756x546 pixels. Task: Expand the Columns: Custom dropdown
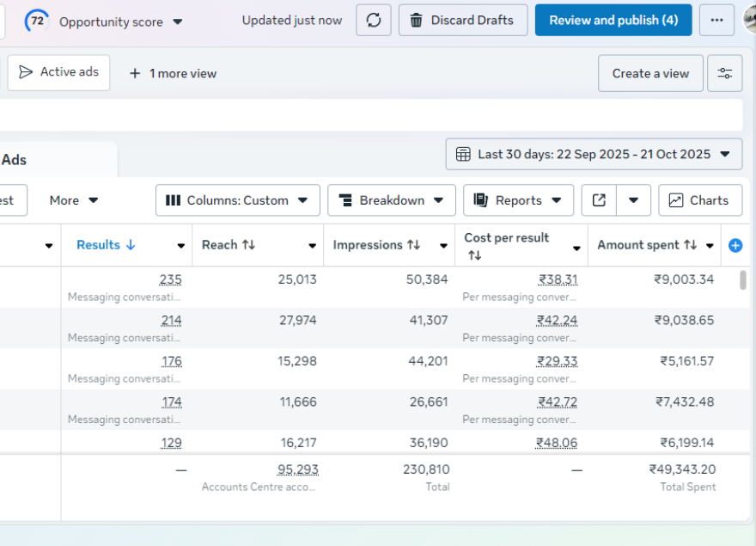tap(237, 200)
